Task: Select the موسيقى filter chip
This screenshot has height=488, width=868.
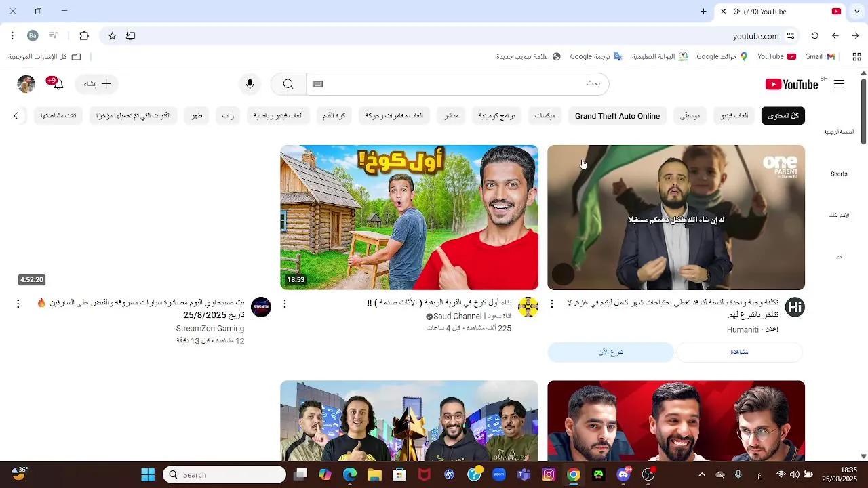Action: 690,116
